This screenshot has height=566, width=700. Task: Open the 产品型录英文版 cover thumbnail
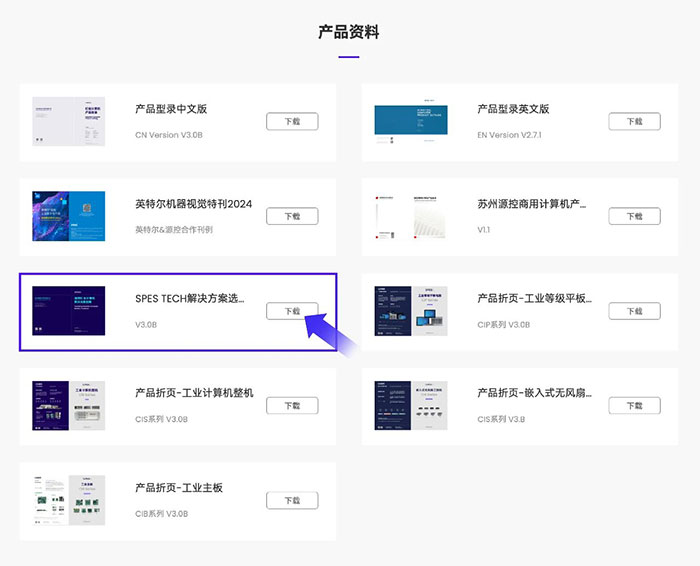411,121
